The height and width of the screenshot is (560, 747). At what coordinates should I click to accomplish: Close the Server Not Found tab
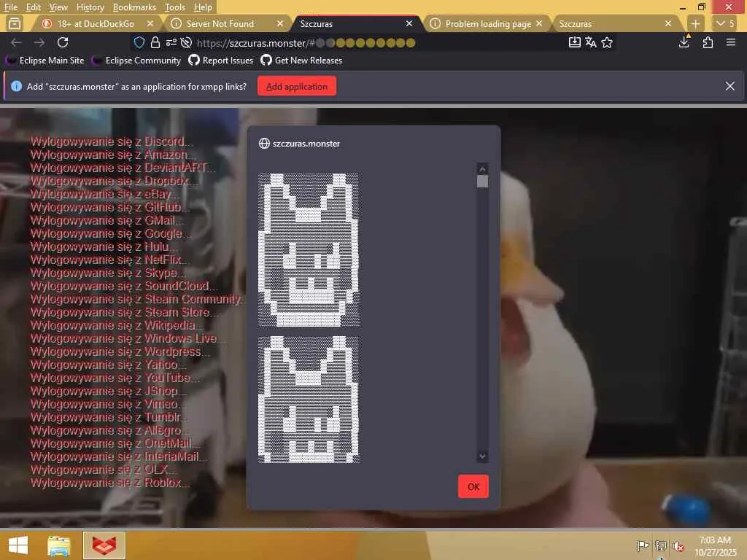click(279, 23)
